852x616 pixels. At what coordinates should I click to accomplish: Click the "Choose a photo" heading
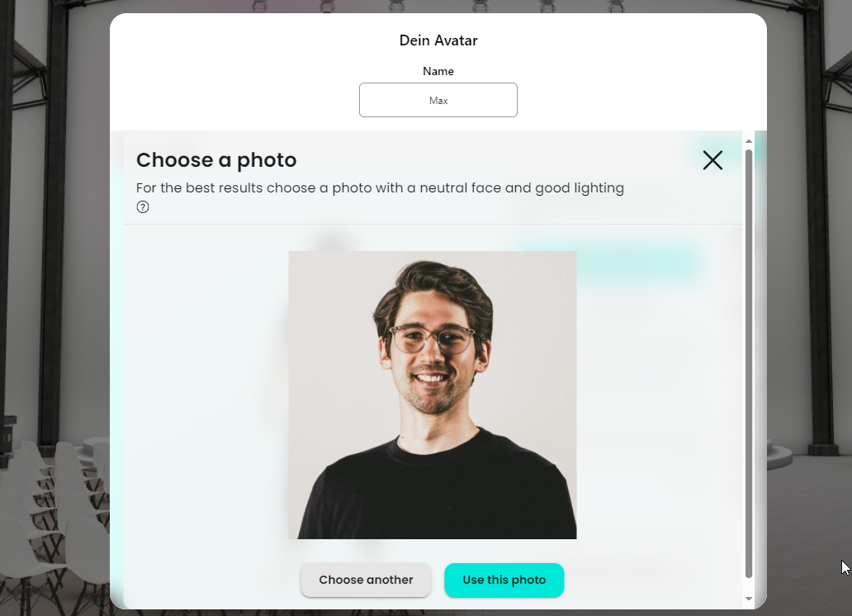(x=216, y=160)
